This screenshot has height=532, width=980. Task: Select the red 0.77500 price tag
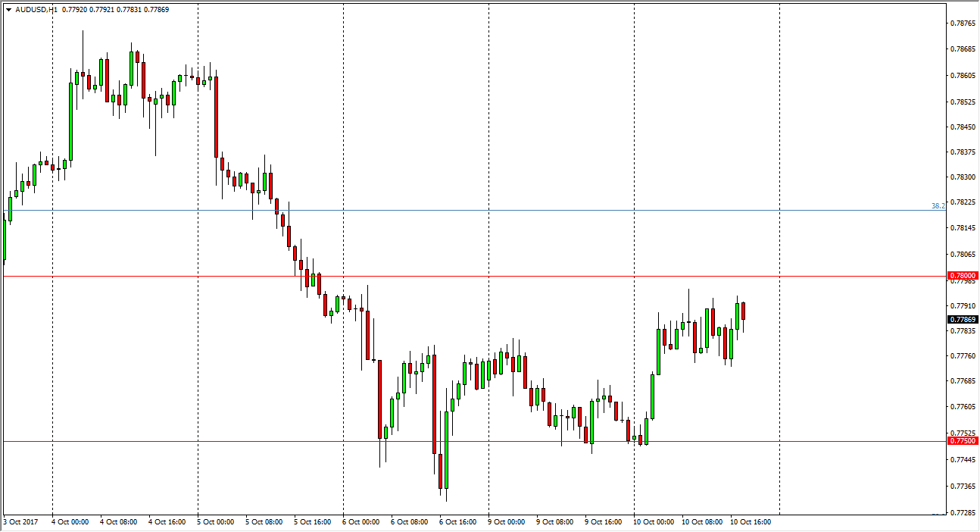(963, 441)
